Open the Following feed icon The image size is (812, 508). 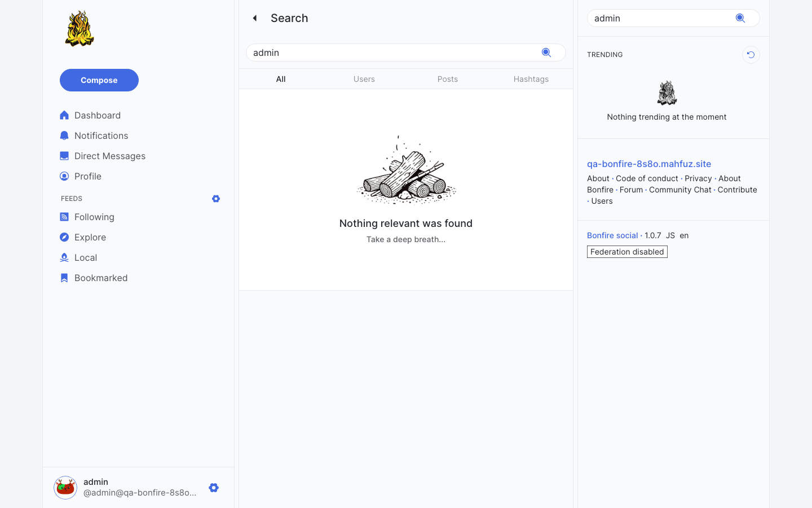tap(64, 217)
